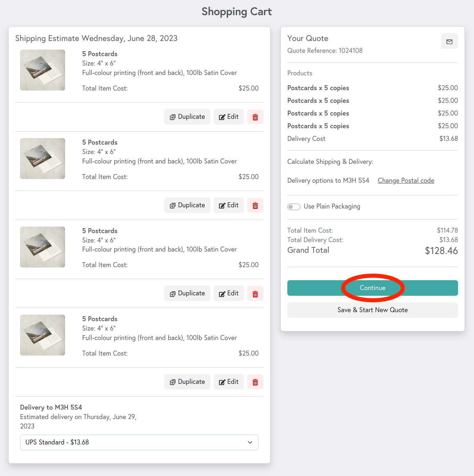Screen dimensions: 474x476
Task: Click the Edit icon for the fourth postcard item
Action: tap(222, 382)
